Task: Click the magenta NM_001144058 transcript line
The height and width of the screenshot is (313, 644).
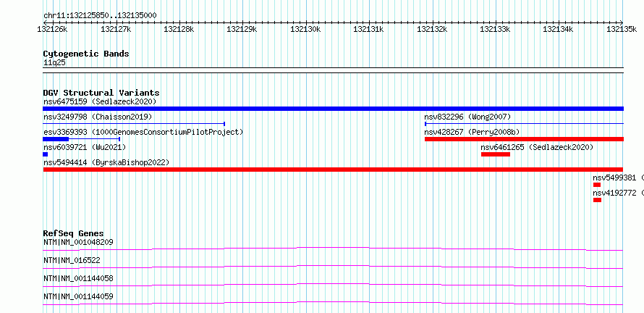Action: pyautogui.click(x=333, y=285)
